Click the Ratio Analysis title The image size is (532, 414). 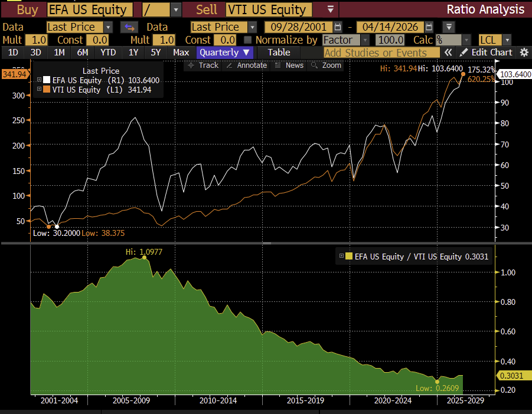coord(485,9)
